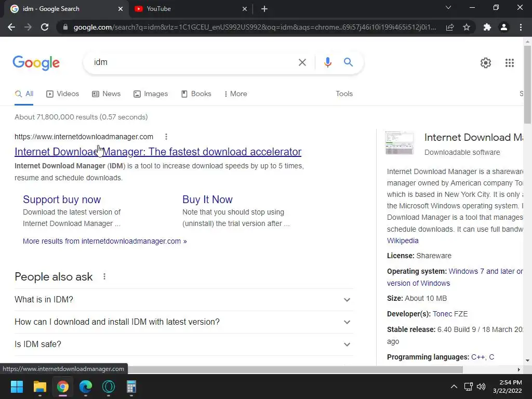The height and width of the screenshot is (399, 532).
Task: Open Google Settings gear
Action: (486, 63)
